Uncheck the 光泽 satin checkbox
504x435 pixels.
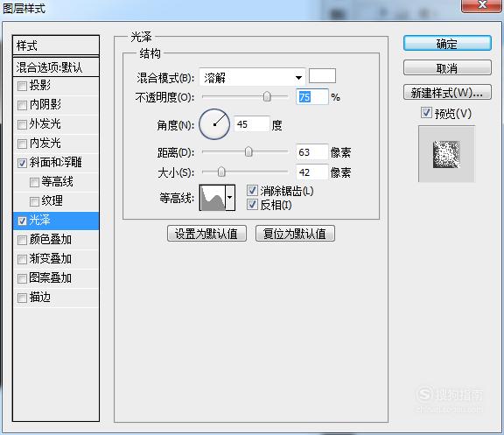(22, 221)
